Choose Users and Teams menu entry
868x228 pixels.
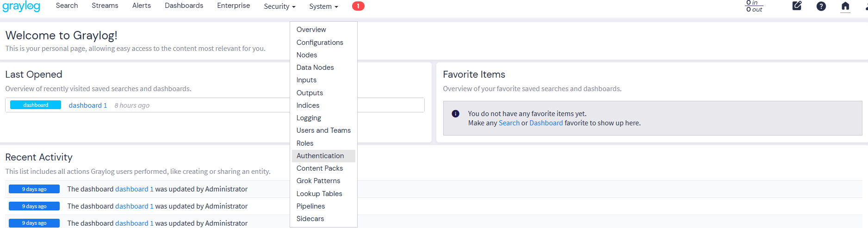click(323, 130)
